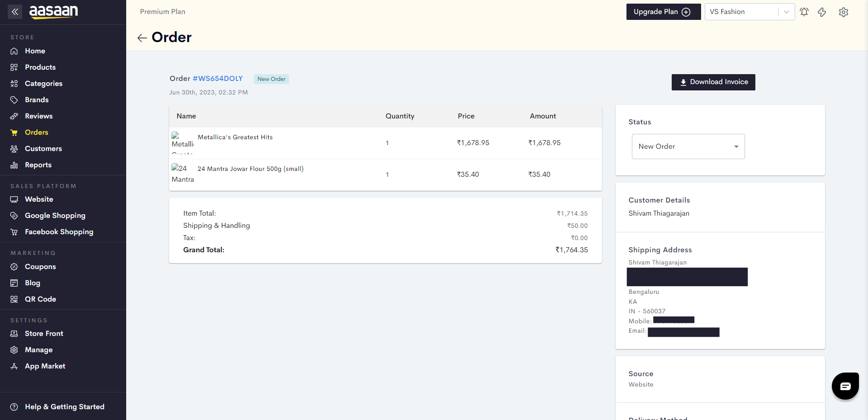Click the Shipping & Handling value ₹50.00
The height and width of the screenshot is (420, 868).
coord(578,226)
